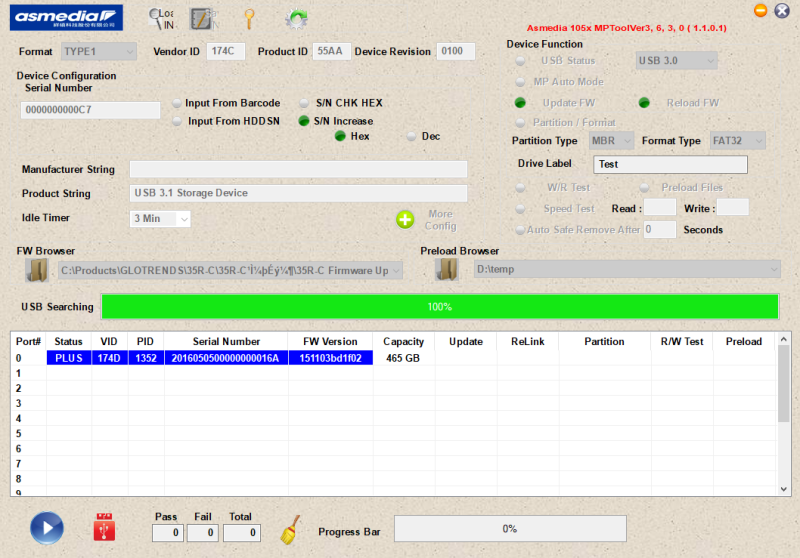Expand the Preload Browser D:\temp dropdown

[774, 269]
